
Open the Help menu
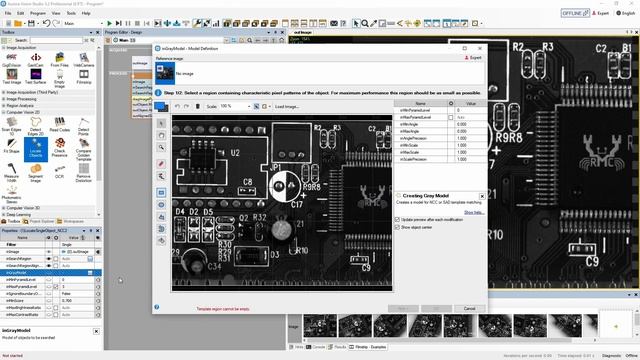[86, 13]
